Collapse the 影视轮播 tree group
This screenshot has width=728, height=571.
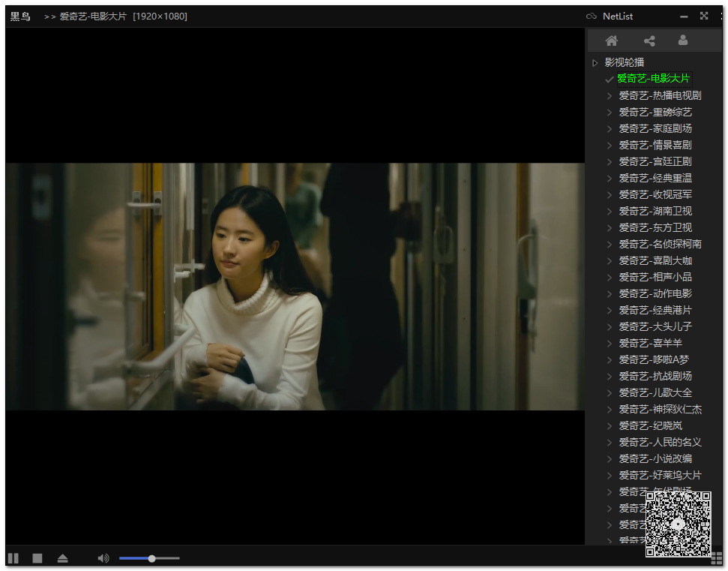coord(595,63)
